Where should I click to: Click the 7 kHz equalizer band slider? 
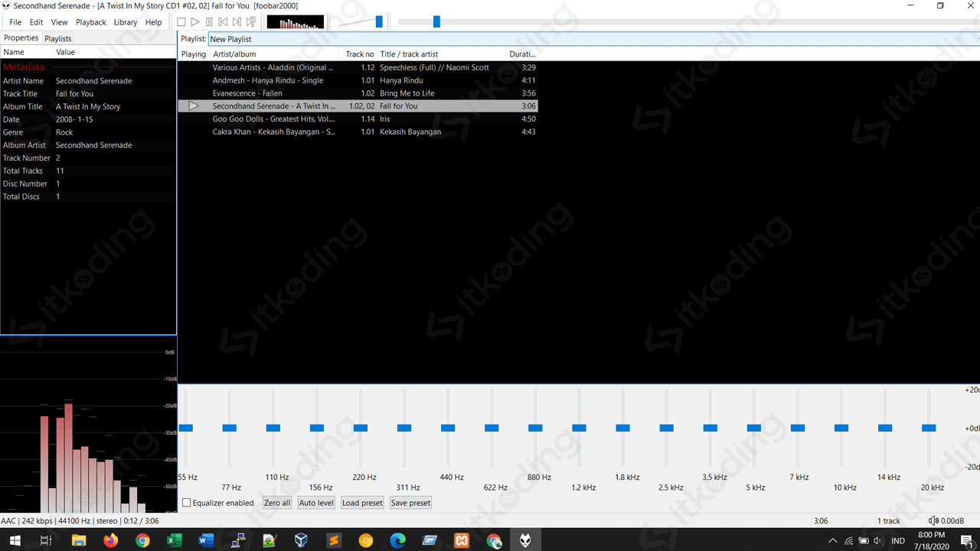(x=798, y=428)
